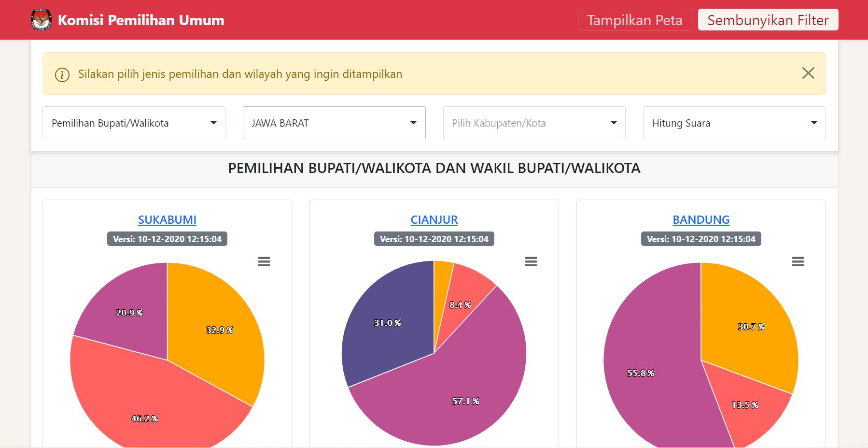The width and height of the screenshot is (868, 448).
Task: Open the Cianjur chart hamburger menu
Action: (x=531, y=261)
